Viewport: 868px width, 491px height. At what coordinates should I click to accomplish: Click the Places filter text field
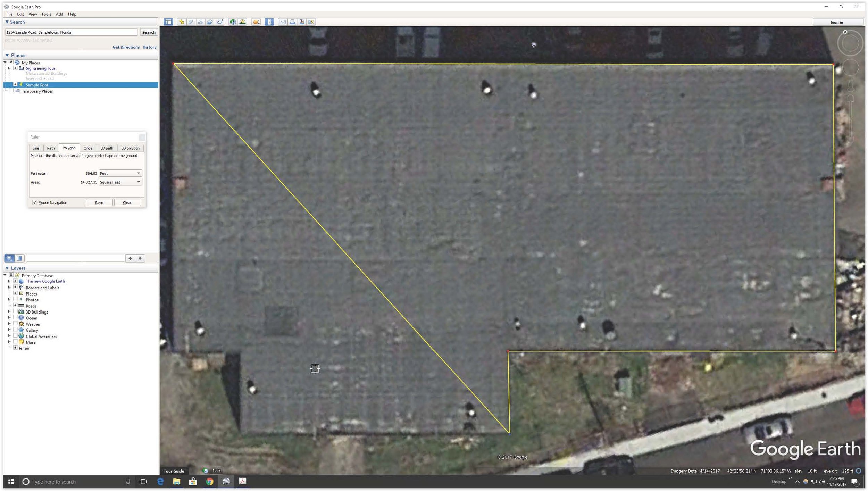(x=75, y=258)
